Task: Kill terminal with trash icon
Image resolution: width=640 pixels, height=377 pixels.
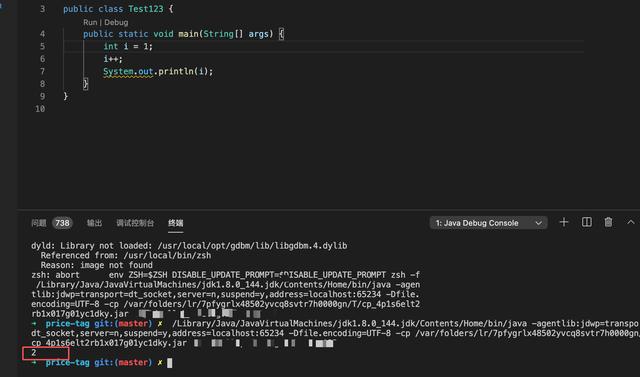Action: (x=608, y=222)
